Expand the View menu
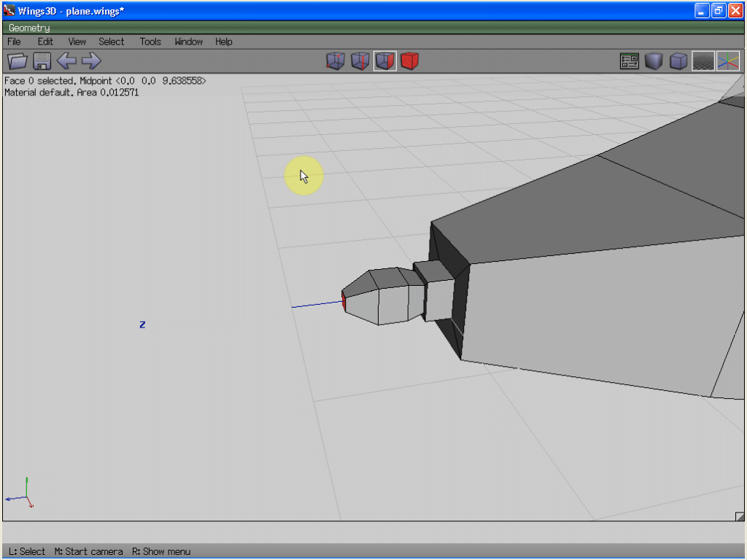 pyautogui.click(x=77, y=42)
